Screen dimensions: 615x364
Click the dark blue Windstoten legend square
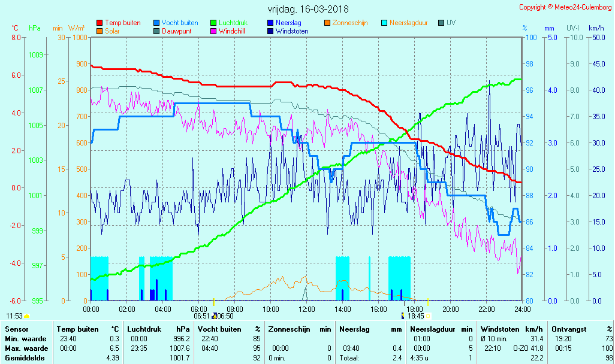(x=270, y=31)
